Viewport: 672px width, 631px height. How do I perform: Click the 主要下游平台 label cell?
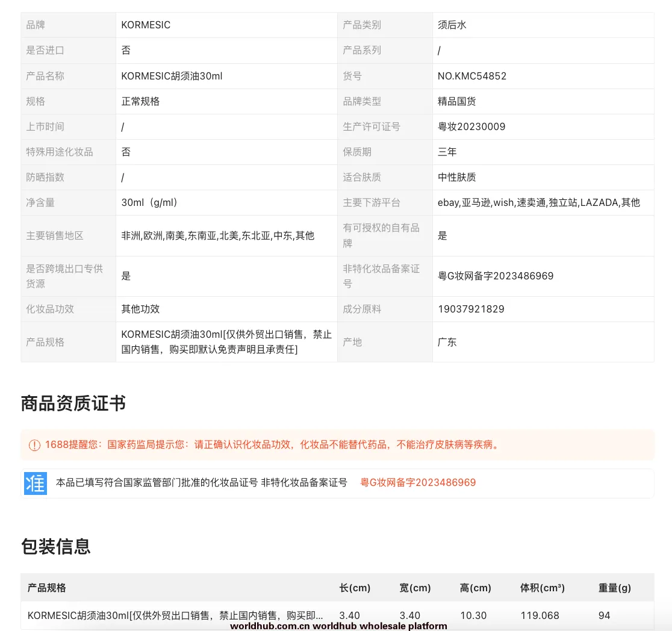tap(385, 202)
